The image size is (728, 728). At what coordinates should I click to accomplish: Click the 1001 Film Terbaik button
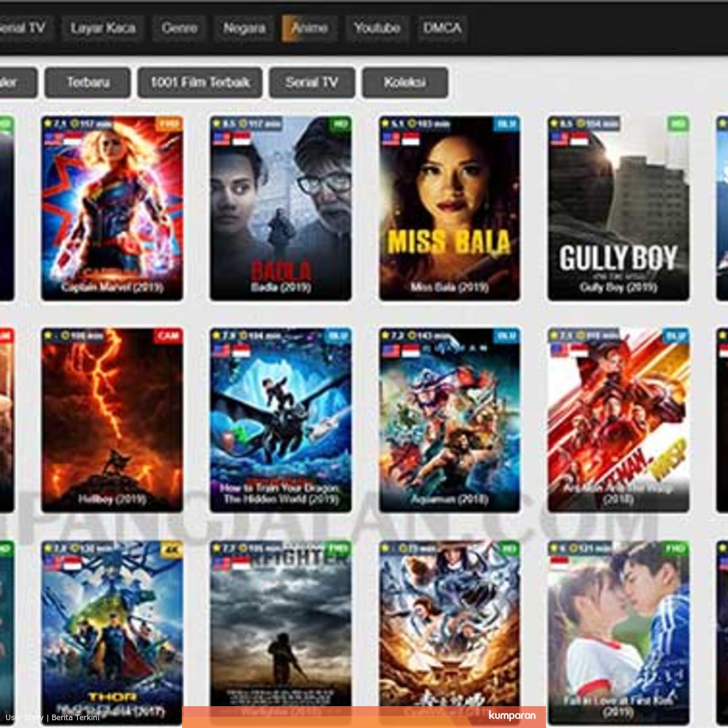(200, 82)
